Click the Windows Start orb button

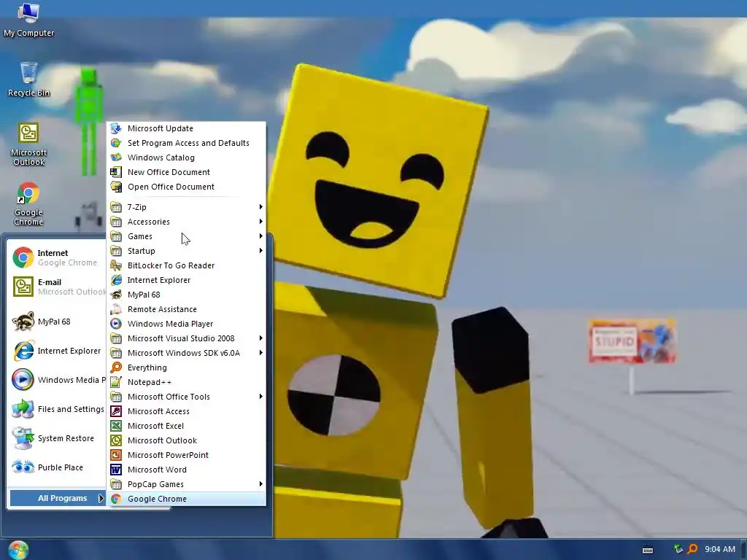(x=18, y=550)
